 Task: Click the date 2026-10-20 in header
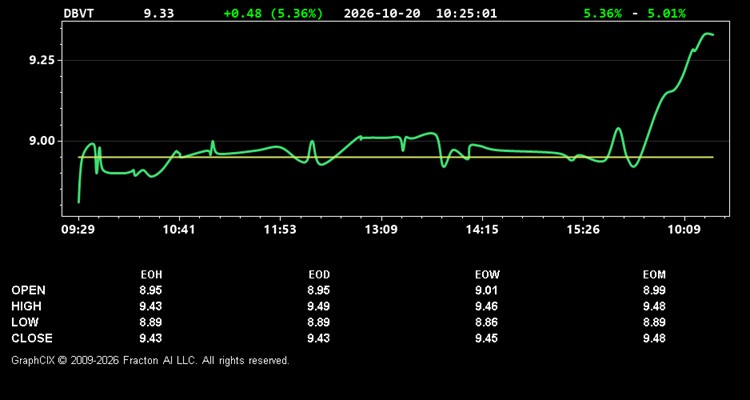382,13
